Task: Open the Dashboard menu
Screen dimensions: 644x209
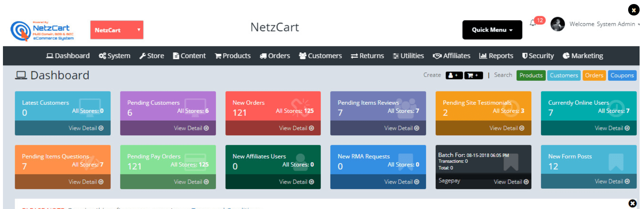Action: (x=68, y=56)
